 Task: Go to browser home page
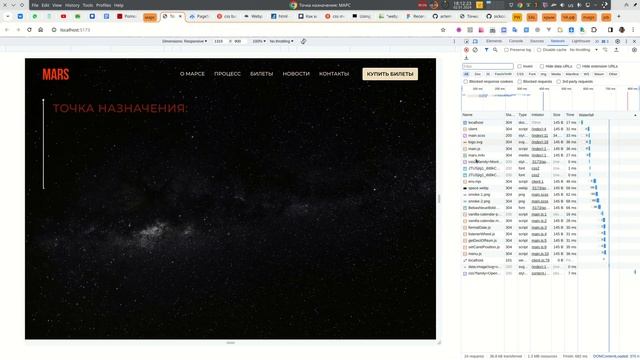[40, 30]
